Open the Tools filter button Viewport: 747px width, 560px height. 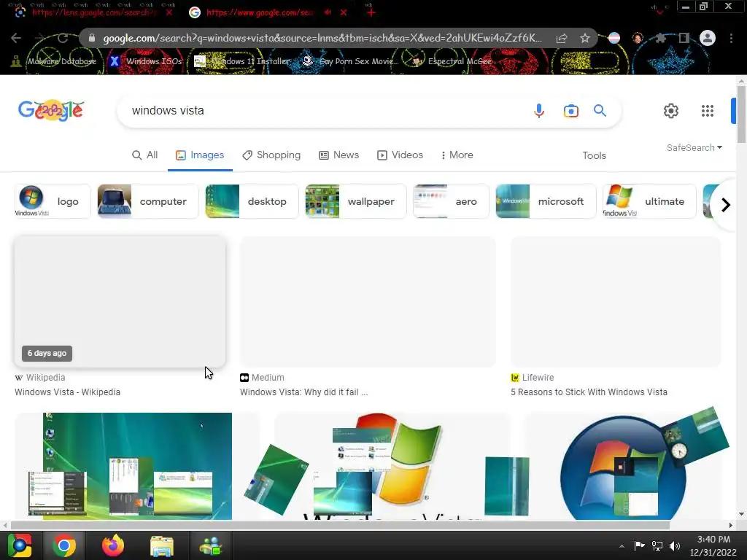pyautogui.click(x=594, y=156)
